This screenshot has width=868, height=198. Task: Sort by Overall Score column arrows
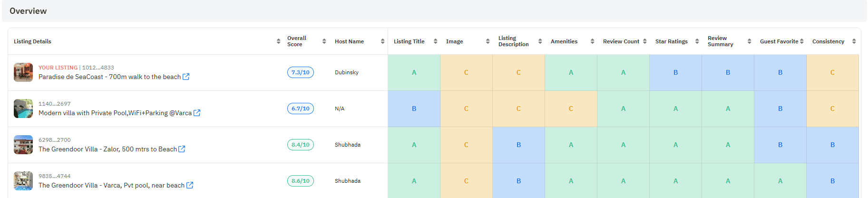(x=324, y=41)
